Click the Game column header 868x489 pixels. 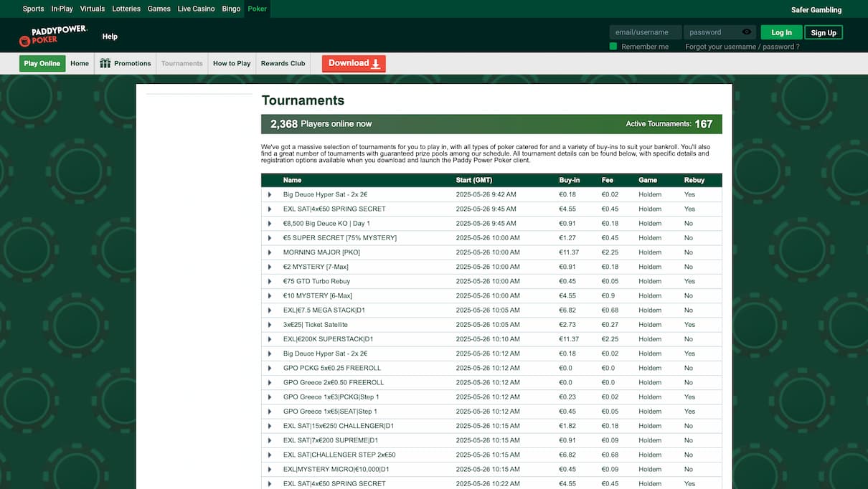[x=648, y=180]
